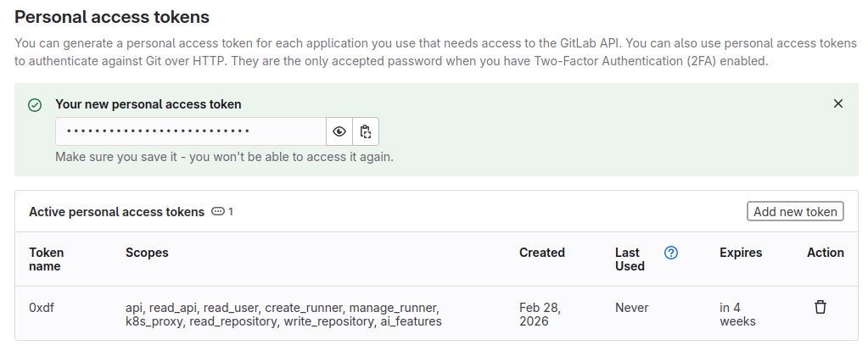Screen dimensions: 868x351
Task: Click the Never last used value
Action: point(632,308)
